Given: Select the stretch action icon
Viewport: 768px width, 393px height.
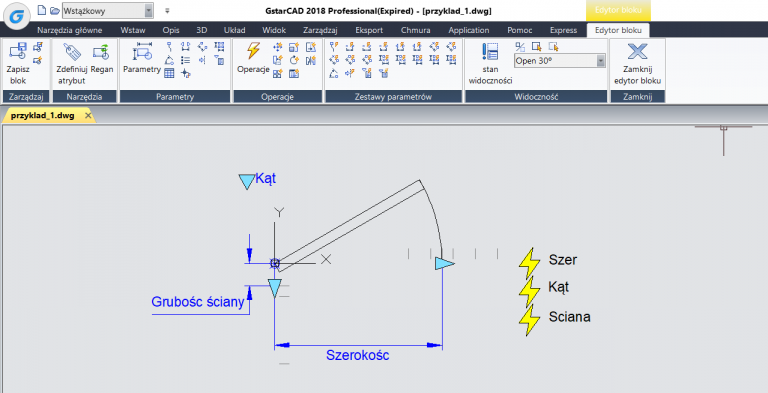Looking at the screenshot, I should pyautogui.click(x=311, y=47).
